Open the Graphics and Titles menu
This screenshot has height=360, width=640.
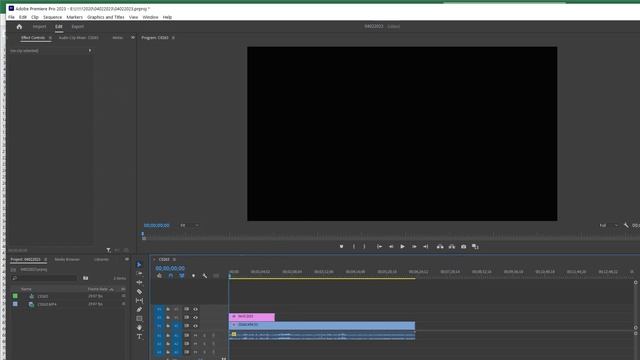click(106, 17)
